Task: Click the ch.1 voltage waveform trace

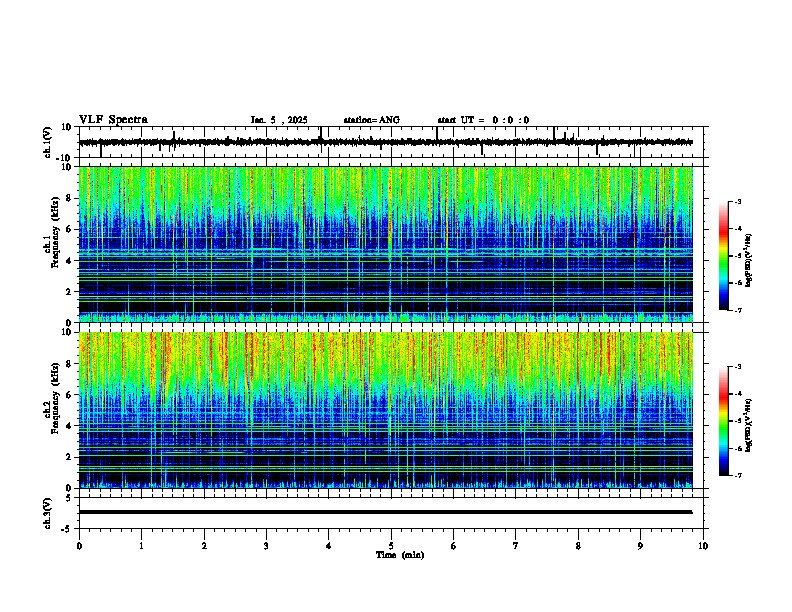Action: tap(386, 142)
